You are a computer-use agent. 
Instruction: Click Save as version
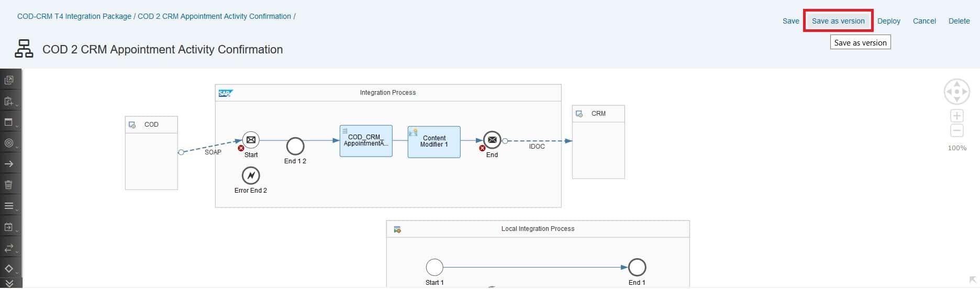(x=838, y=21)
